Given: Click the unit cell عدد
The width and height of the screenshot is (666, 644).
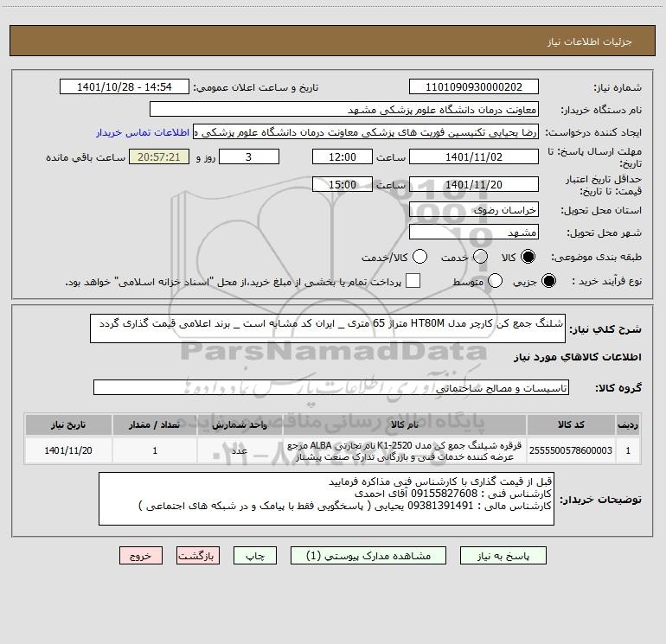Looking at the screenshot, I should click(x=240, y=450).
